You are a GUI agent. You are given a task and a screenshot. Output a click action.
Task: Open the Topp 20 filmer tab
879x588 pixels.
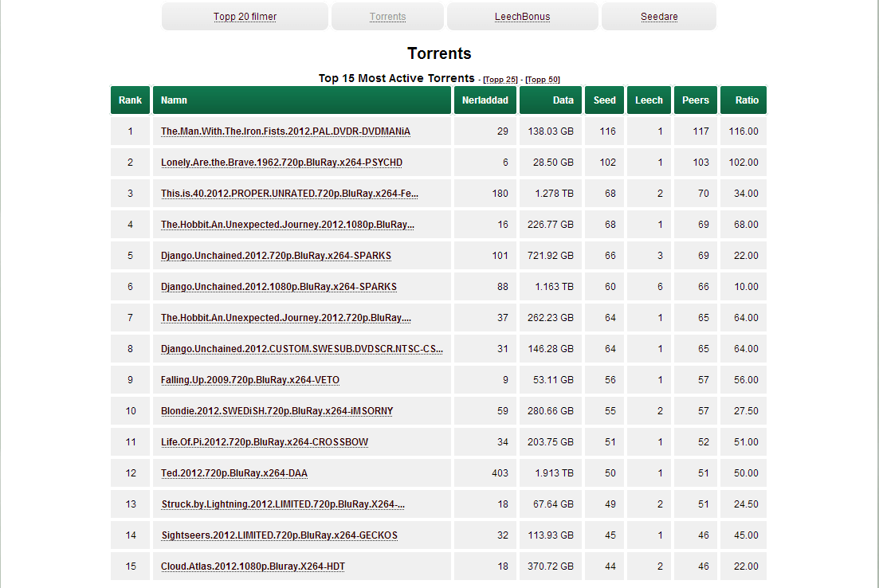click(x=245, y=17)
